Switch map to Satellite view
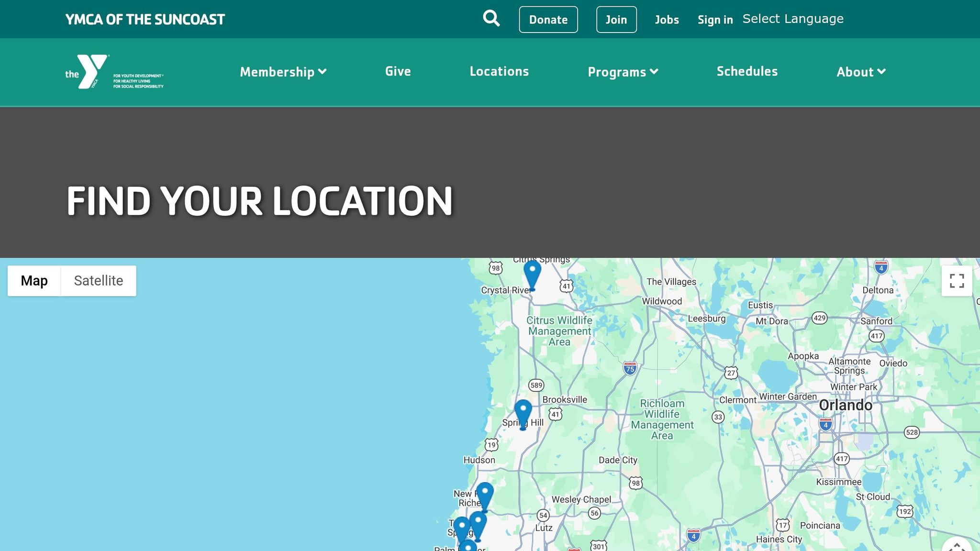This screenshot has height=551, width=980. pos(98,281)
